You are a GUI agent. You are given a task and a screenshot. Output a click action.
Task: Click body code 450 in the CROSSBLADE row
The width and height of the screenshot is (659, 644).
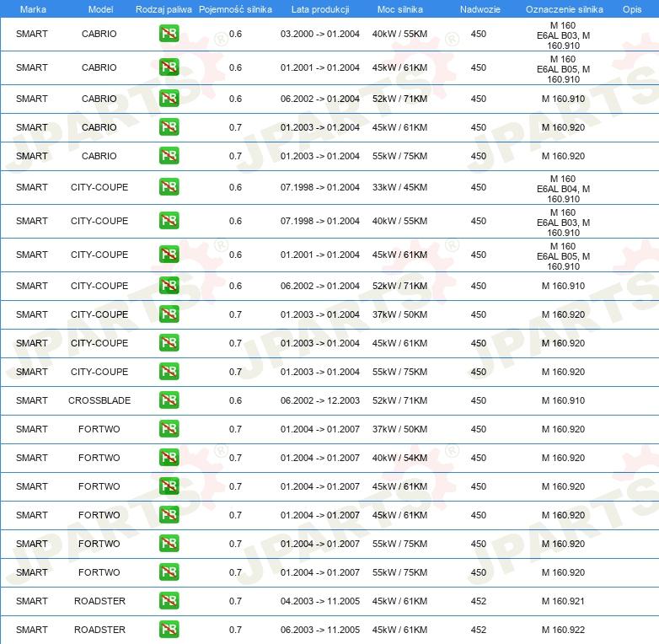(479, 400)
